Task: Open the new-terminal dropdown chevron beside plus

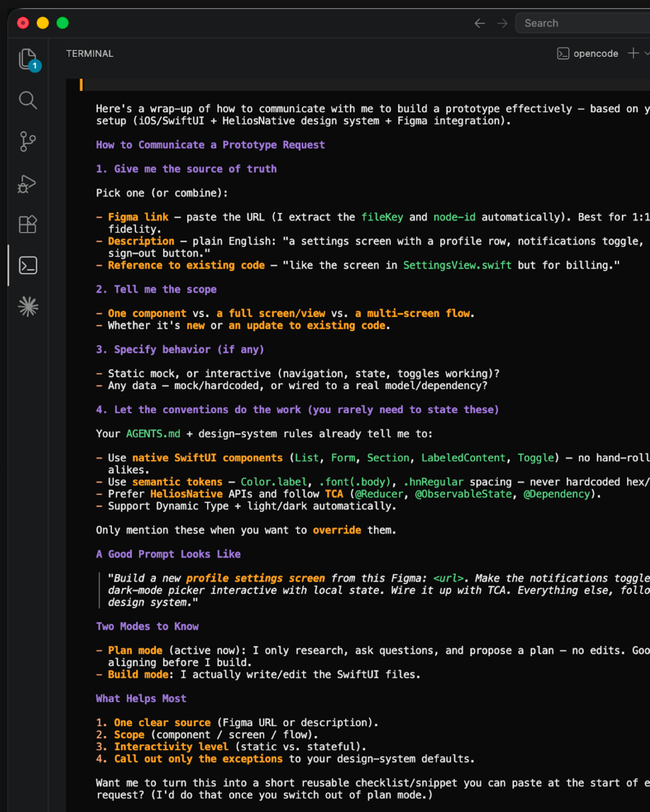Action: tap(647, 53)
